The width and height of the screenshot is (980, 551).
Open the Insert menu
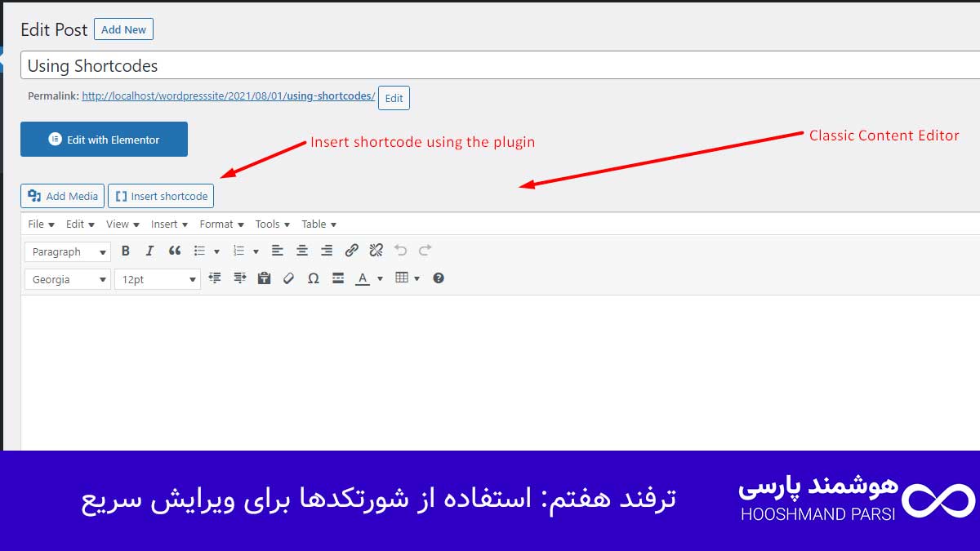pos(169,224)
